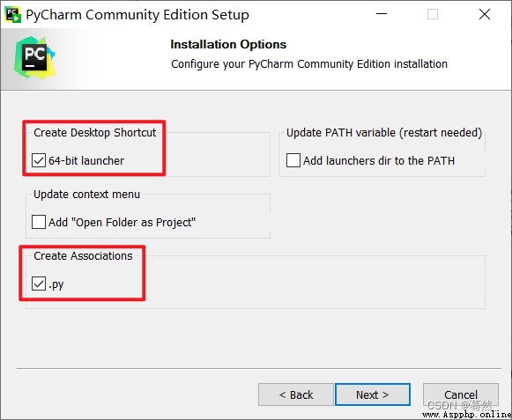Return to previous page with < Back
Screen dimensions: 512x420
click(296, 394)
